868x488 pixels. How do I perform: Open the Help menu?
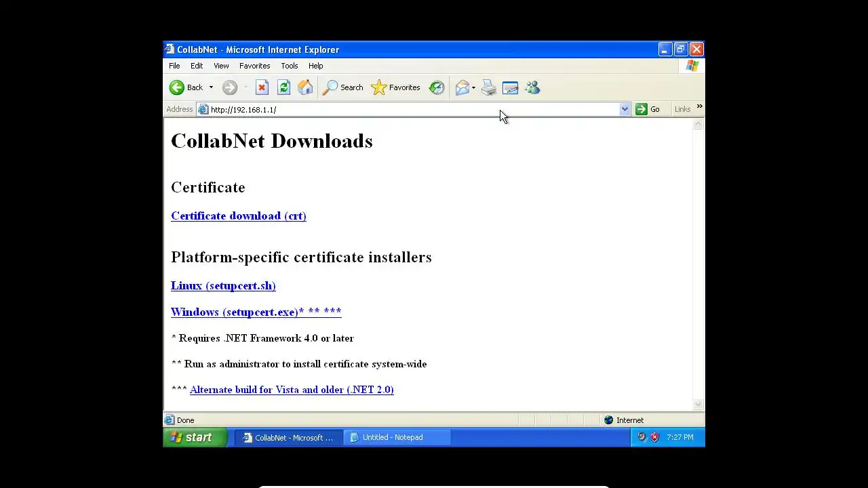(316, 66)
